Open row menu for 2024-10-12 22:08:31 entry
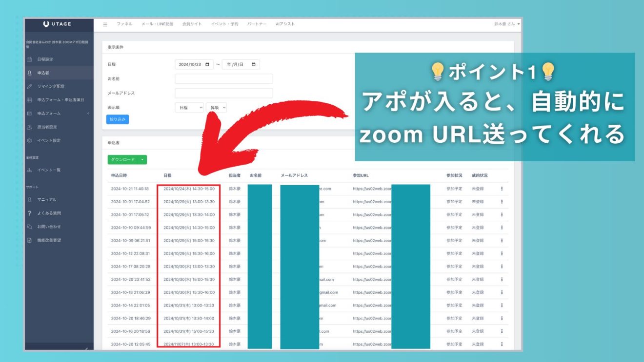 pos(502,253)
